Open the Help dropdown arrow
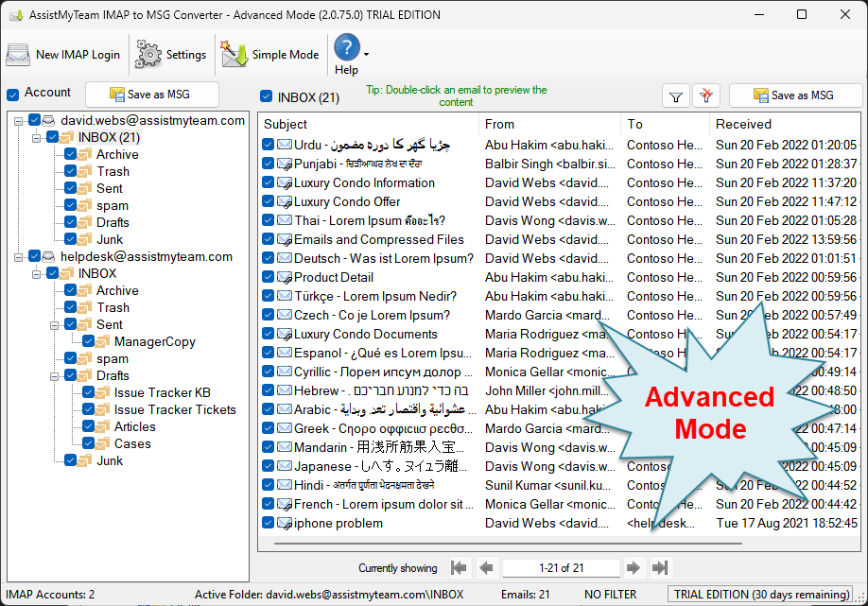The image size is (868, 606). [367, 55]
